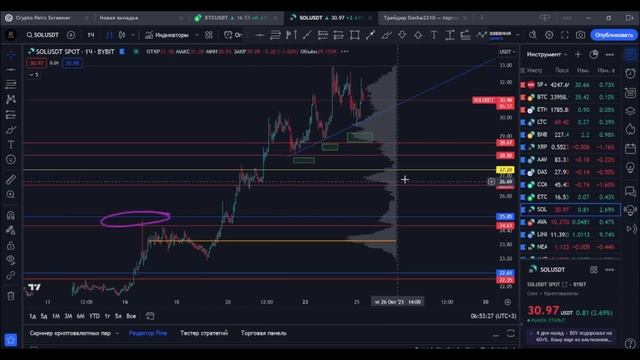Set chart range to 6М
Viewport: 640px width, 360px height.
(80, 316)
